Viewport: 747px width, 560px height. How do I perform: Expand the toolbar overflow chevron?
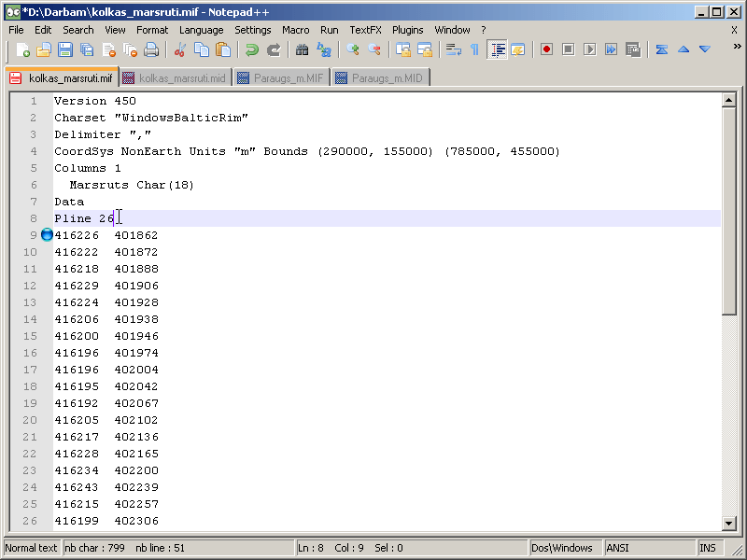[x=737, y=46]
